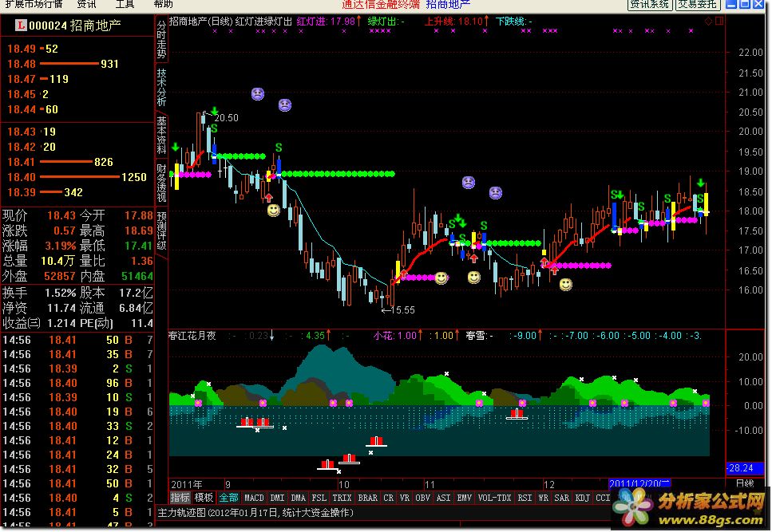Open the 基本资料 side tab

161,135
